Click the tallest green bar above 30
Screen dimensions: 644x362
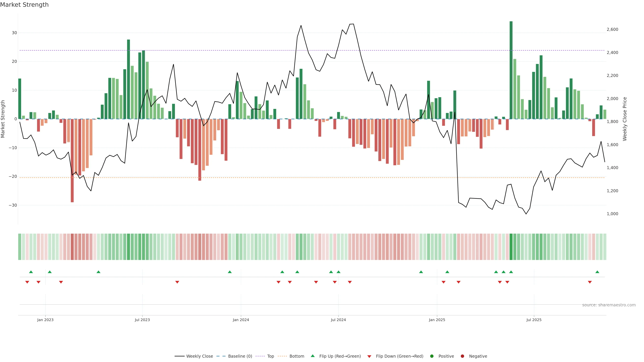click(x=511, y=70)
